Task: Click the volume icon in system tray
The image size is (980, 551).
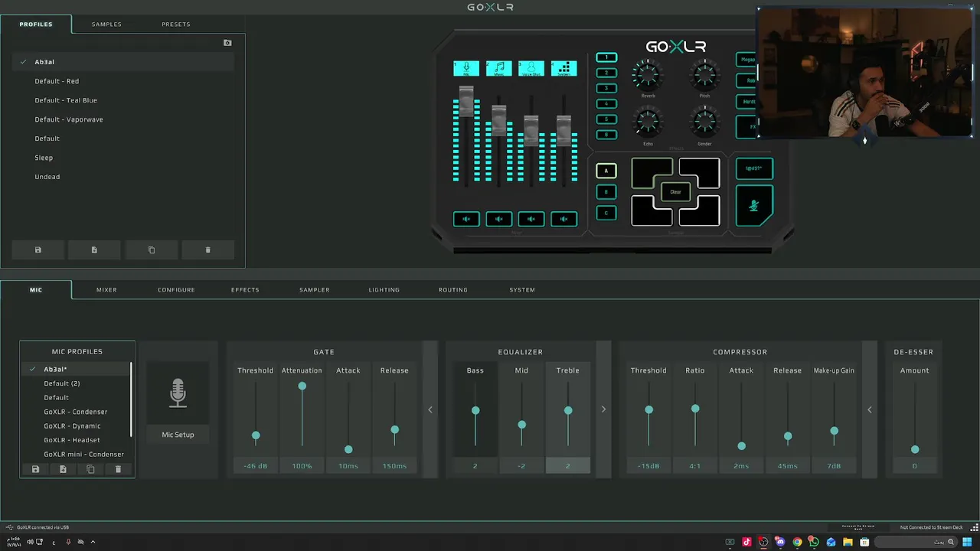Action: (x=30, y=542)
